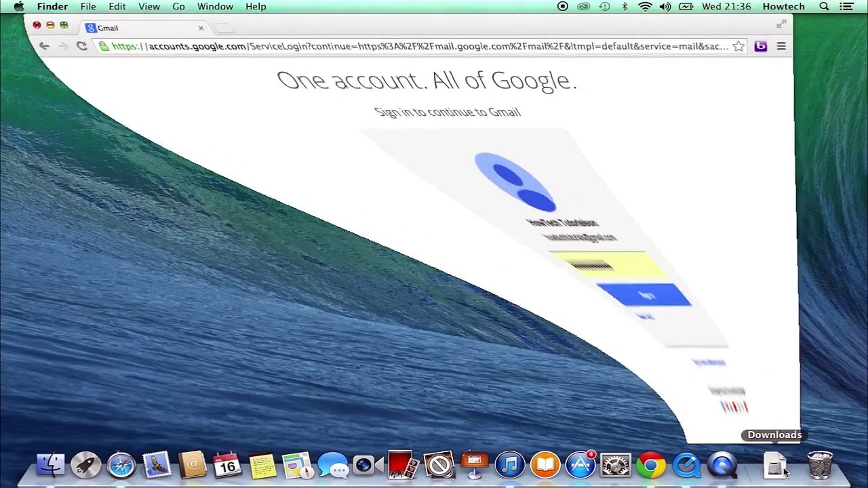Open the yellow Notes app in dock
Viewport: 868px width, 488px height.
262,466
